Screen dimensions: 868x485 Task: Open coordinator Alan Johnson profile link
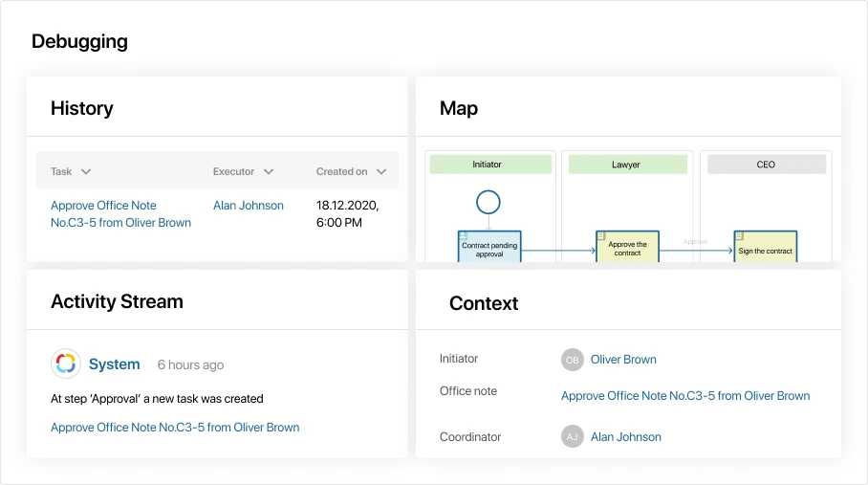[x=625, y=437]
